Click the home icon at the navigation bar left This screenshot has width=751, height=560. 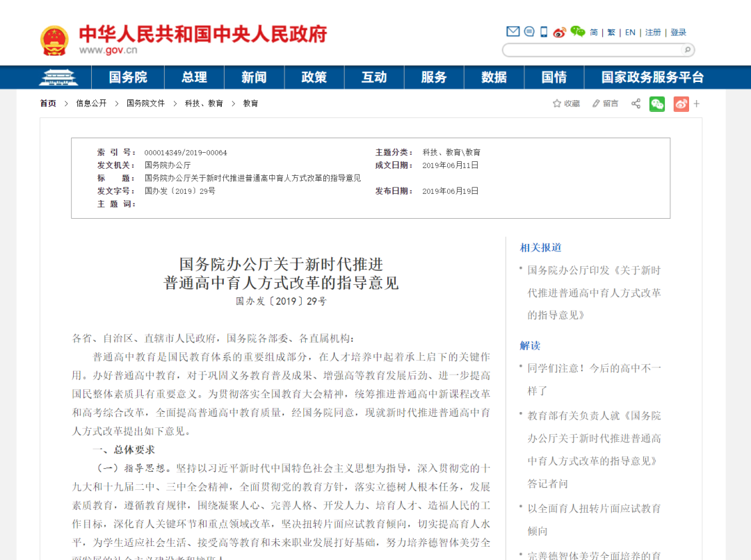click(x=59, y=77)
